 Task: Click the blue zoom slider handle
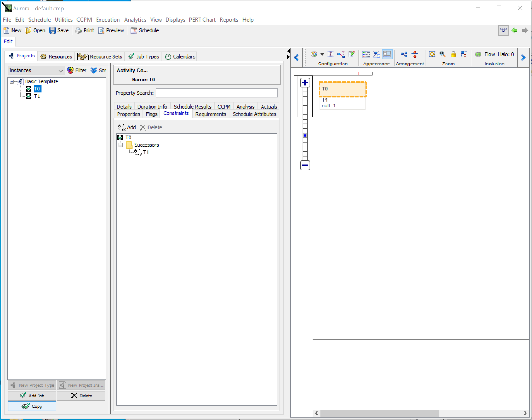click(305, 135)
